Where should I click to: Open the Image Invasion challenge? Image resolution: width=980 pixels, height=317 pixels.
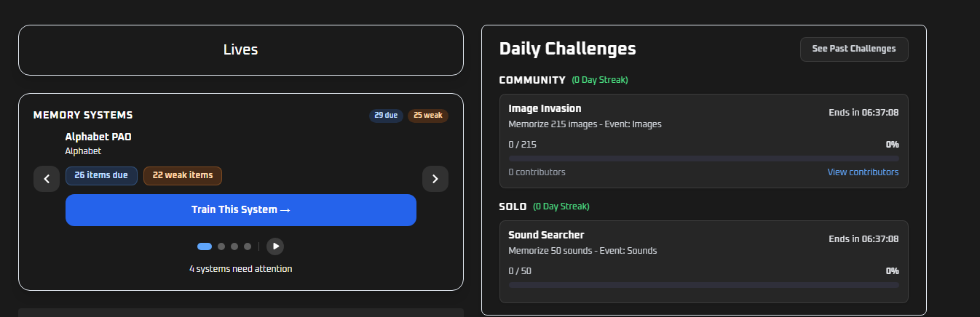545,109
